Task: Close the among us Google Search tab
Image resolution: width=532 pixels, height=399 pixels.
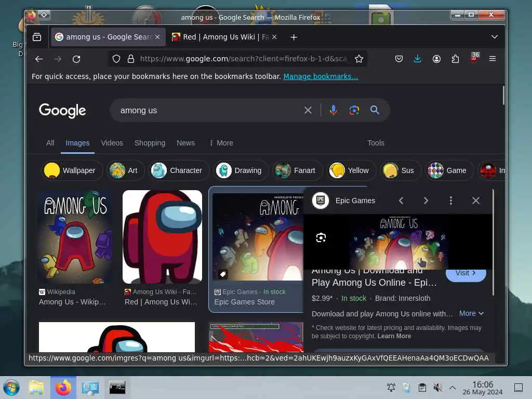Action: pyautogui.click(x=157, y=37)
